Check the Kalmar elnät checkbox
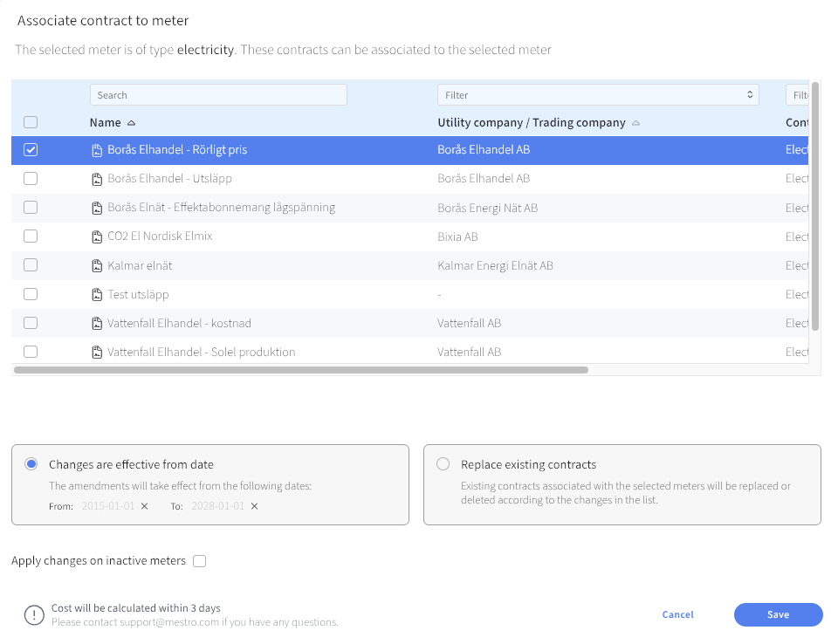 coord(31,264)
